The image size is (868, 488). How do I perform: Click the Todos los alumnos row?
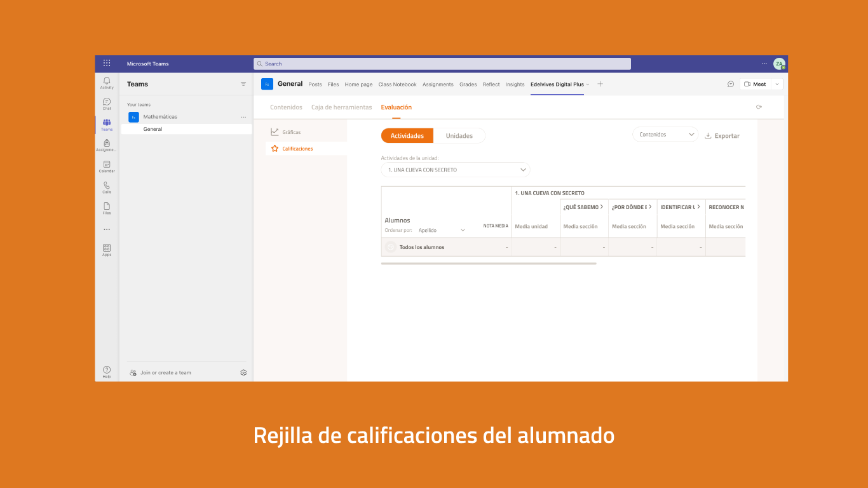pyautogui.click(x=563, y=247)
